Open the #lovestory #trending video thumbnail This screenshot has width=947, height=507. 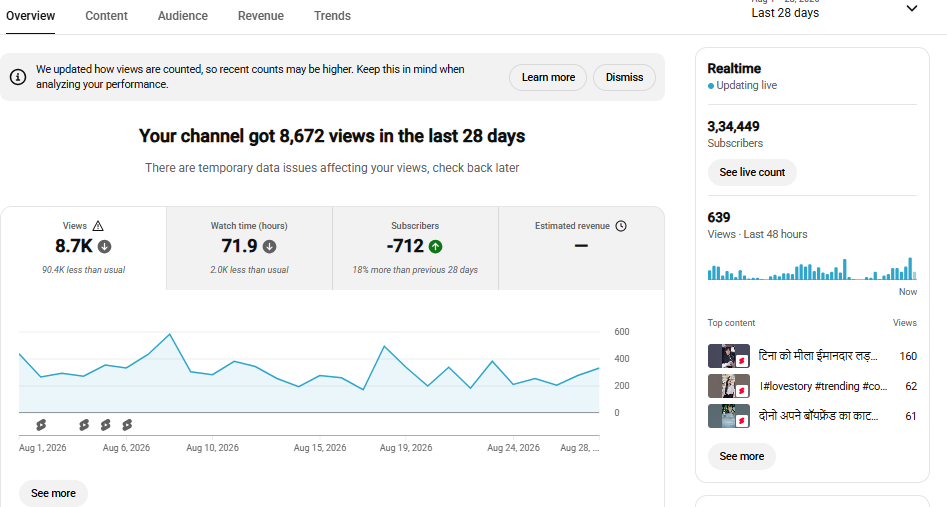728,386
